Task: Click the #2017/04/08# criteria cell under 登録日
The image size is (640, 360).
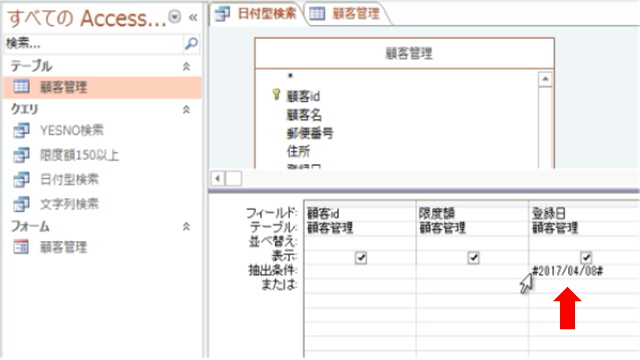Action: click(584, 271)
